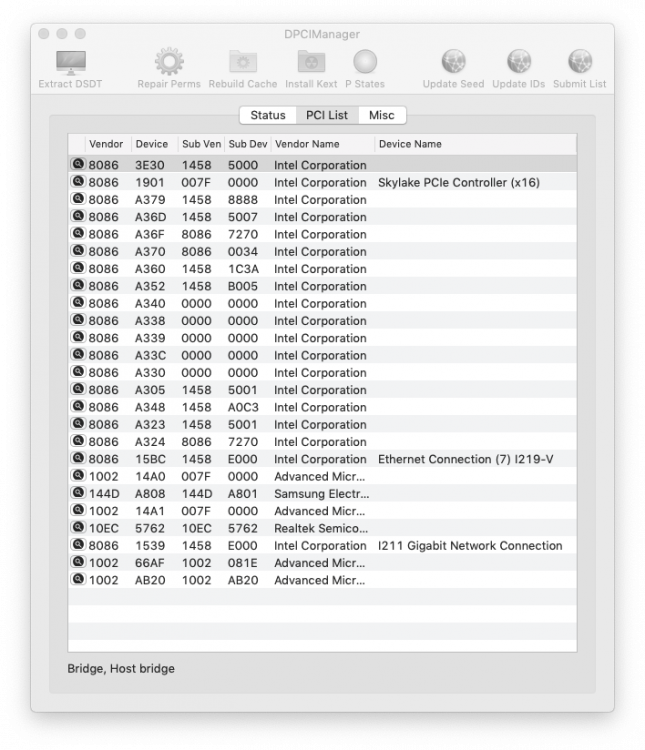Click lookup icon on device 15BC row
Image resolution: width=645 pixels, height=750 pixels.
(78, 458)
